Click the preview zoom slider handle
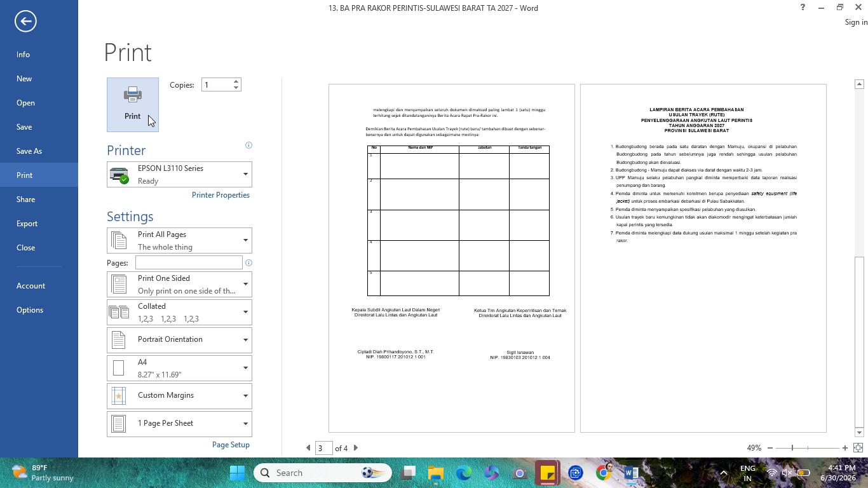The height and width of the screenshot is (488, 868). pyautogui.click(x=792, y=448)
